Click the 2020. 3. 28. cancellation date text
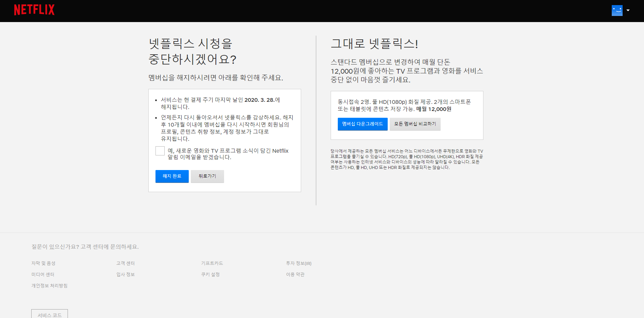 coord(259,100)
